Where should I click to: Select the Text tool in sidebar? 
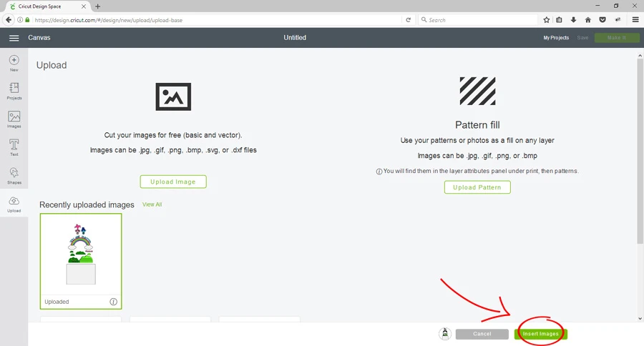[14, 147]
